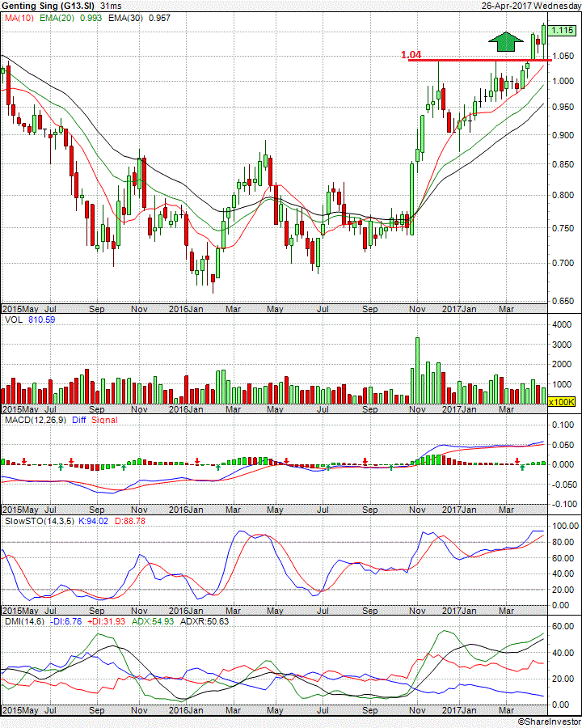Click the volume value 810.59
582x728 pixels.
point(41,320)
